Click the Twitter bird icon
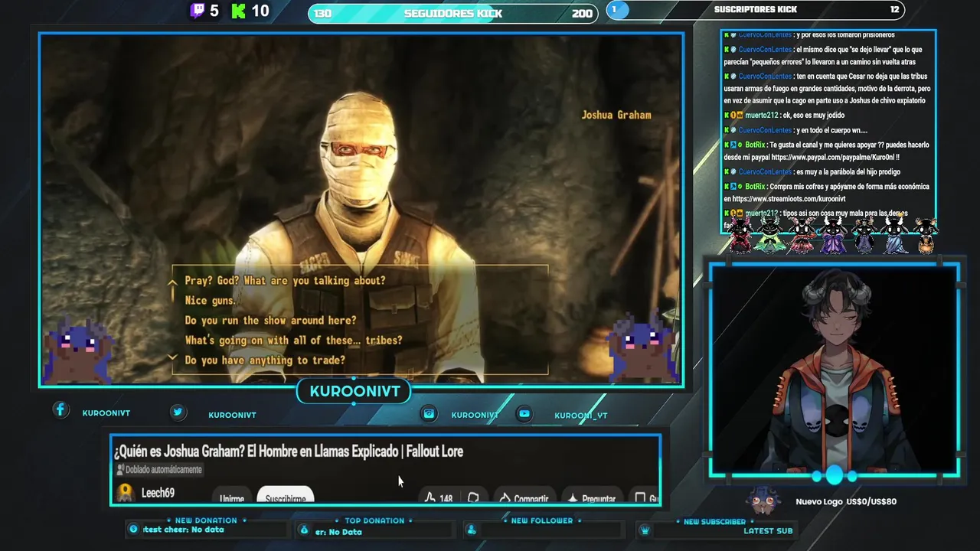The height and width of the screenshot is (551, 980). [x=178, y=412]
